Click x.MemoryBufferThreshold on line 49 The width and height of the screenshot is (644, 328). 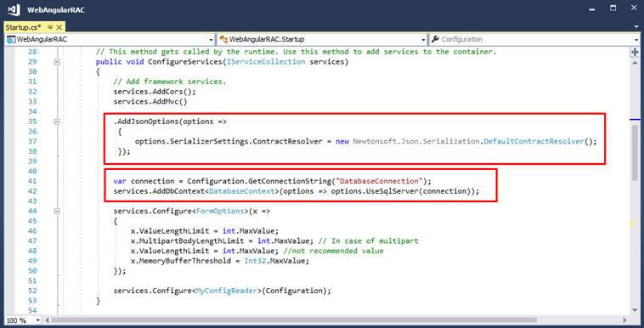click(x=181, y=261)
